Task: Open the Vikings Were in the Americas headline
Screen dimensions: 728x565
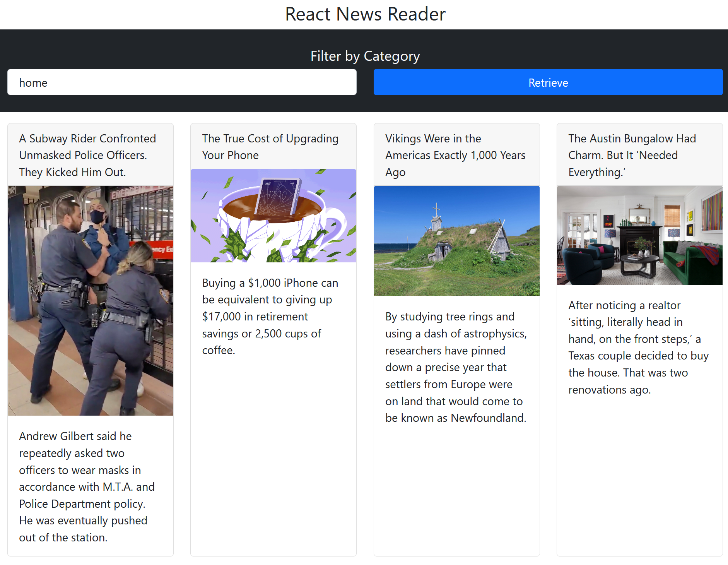Action: coord(455,155)
